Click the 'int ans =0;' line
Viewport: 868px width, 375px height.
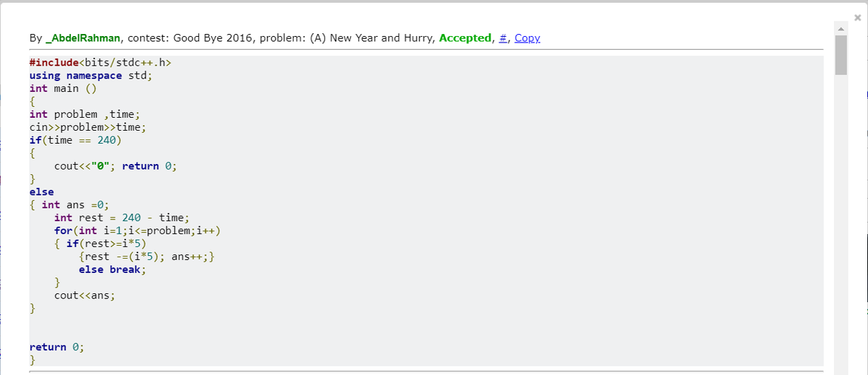tap(75, 205)
